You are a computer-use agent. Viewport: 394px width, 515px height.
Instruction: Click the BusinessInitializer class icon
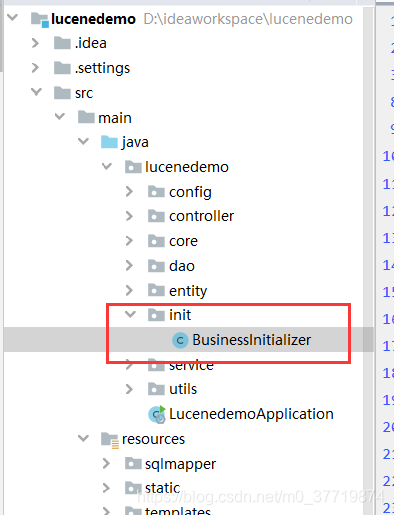pos(180,340)
